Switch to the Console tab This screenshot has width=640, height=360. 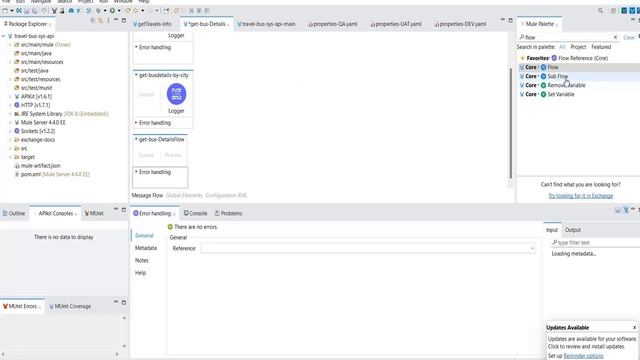pos(196,213)
